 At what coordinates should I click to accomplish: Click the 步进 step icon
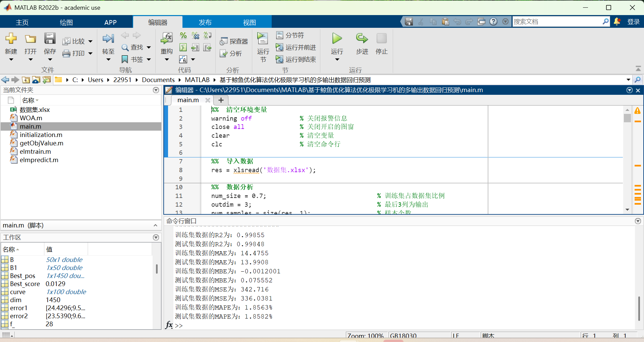[362, 39]
